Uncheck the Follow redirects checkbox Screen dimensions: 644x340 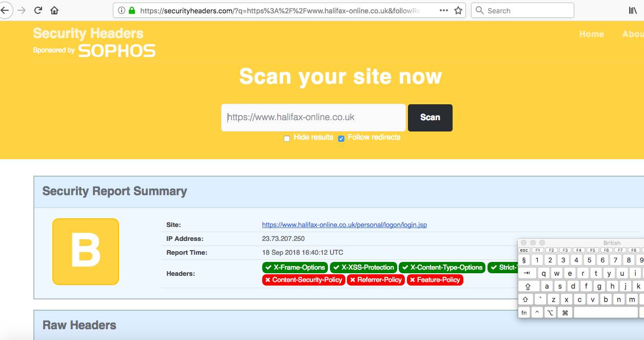[x=341, y=139]
